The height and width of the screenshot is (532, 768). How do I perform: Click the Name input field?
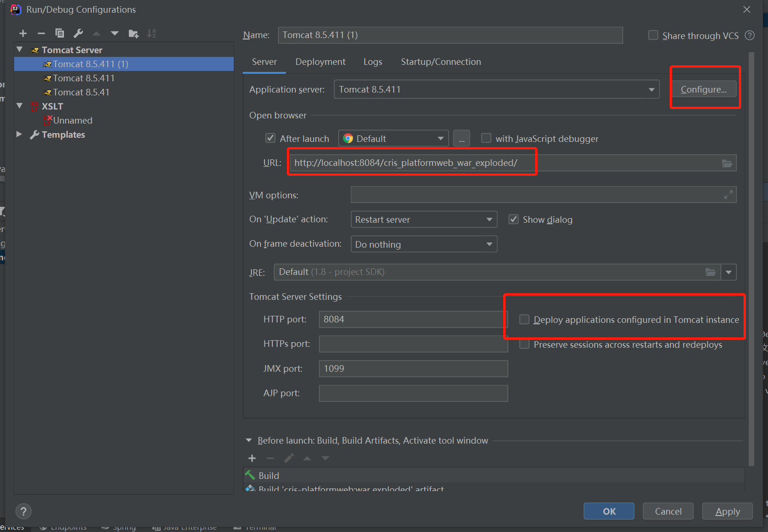point(450,35)
